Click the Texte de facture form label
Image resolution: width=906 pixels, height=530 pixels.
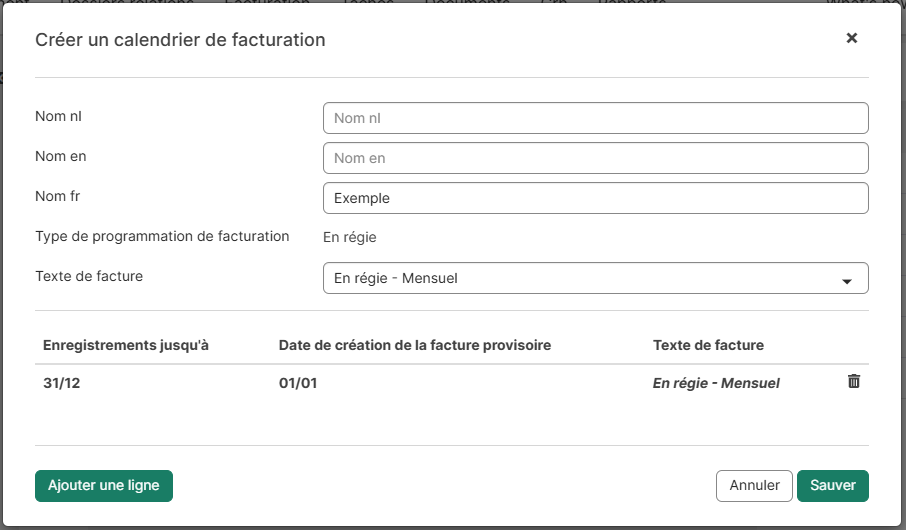tap(89, 275)
